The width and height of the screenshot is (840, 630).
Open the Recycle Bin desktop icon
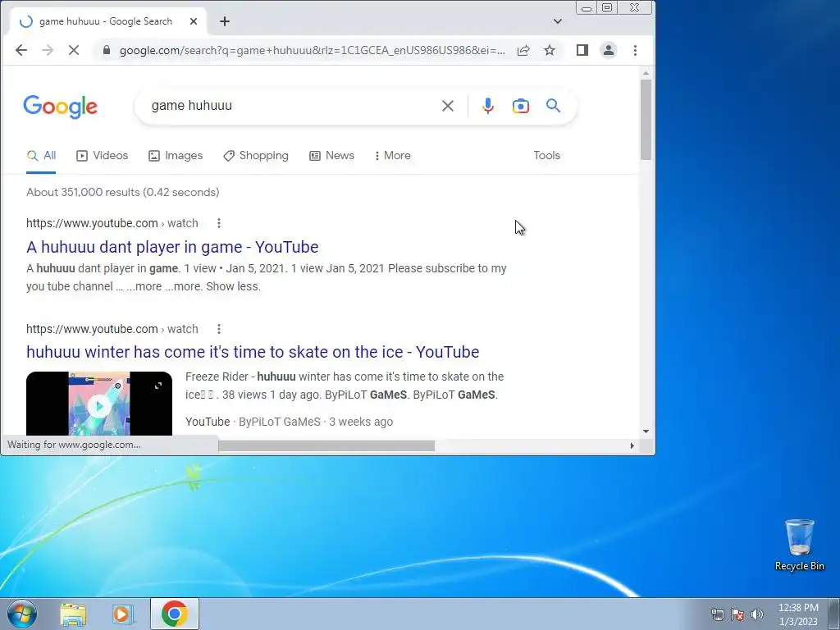tap(799, 545)
